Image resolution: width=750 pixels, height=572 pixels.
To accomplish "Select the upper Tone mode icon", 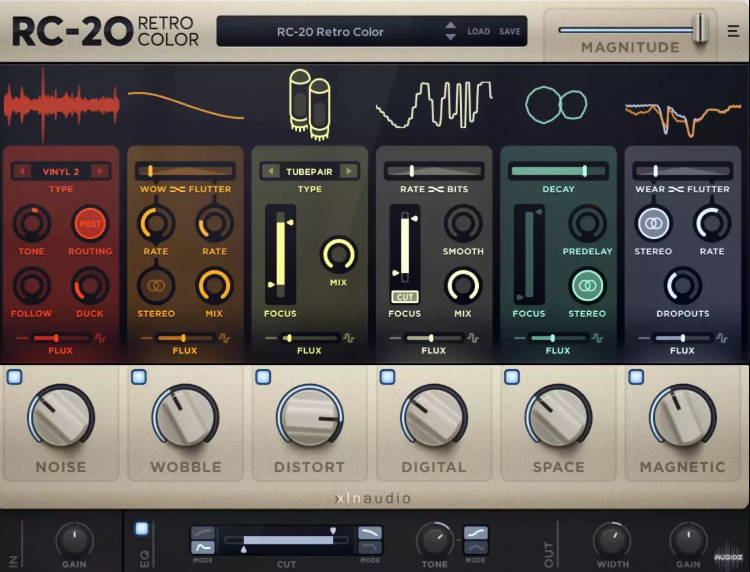I will click(475, 533).
